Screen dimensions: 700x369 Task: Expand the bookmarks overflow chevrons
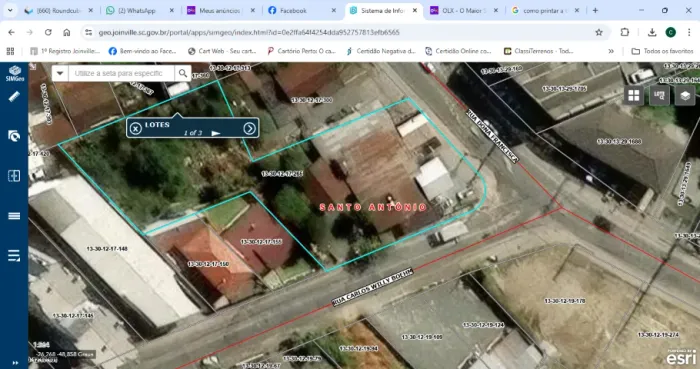[611, 51]
